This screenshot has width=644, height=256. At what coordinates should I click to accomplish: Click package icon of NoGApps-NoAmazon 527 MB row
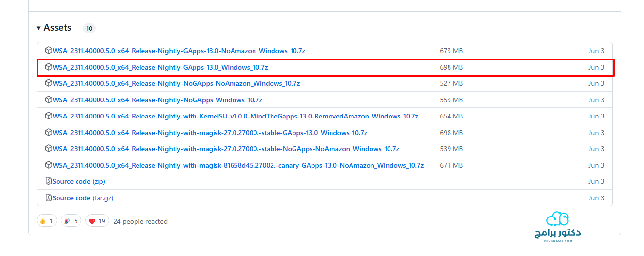click(x=48, y=83)
